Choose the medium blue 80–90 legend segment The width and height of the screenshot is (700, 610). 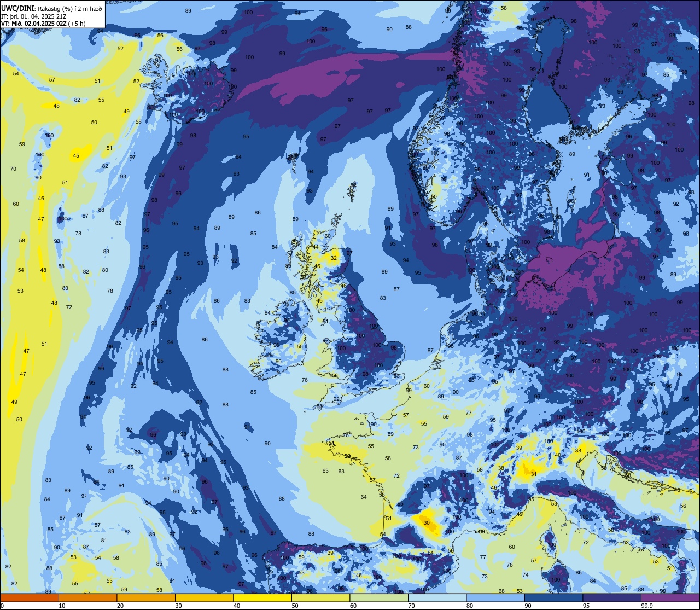click(495, 597)
